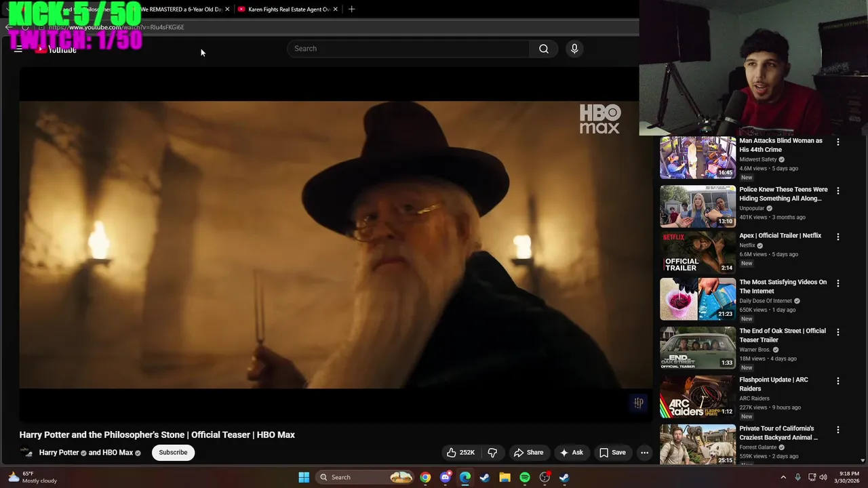This screenshot has height=488, width=868.
Task: Click the Harry Potter channel avatar
Action: tap(26, 453)
